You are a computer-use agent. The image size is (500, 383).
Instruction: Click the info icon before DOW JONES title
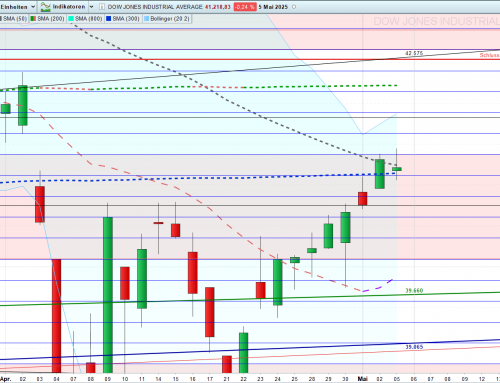102,7
